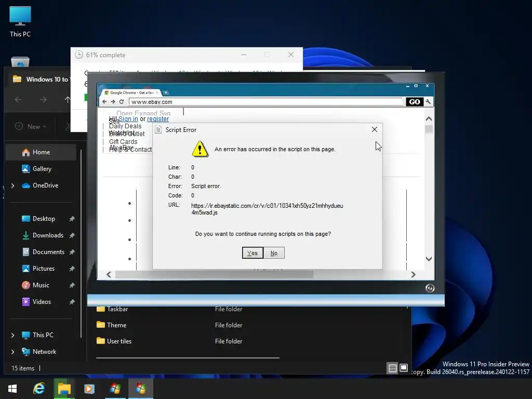
Task: Launch Internet Explorer from the taskbar
Action: (38, 389)
